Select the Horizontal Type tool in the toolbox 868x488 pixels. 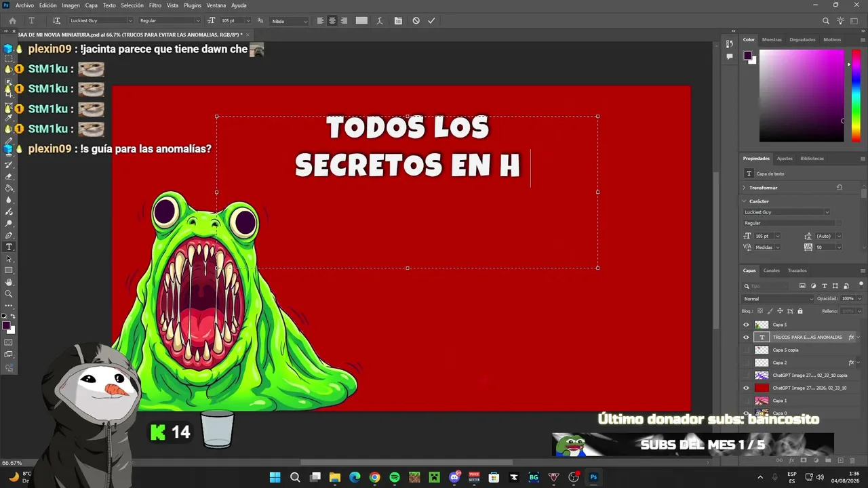(x=9, y=247)
